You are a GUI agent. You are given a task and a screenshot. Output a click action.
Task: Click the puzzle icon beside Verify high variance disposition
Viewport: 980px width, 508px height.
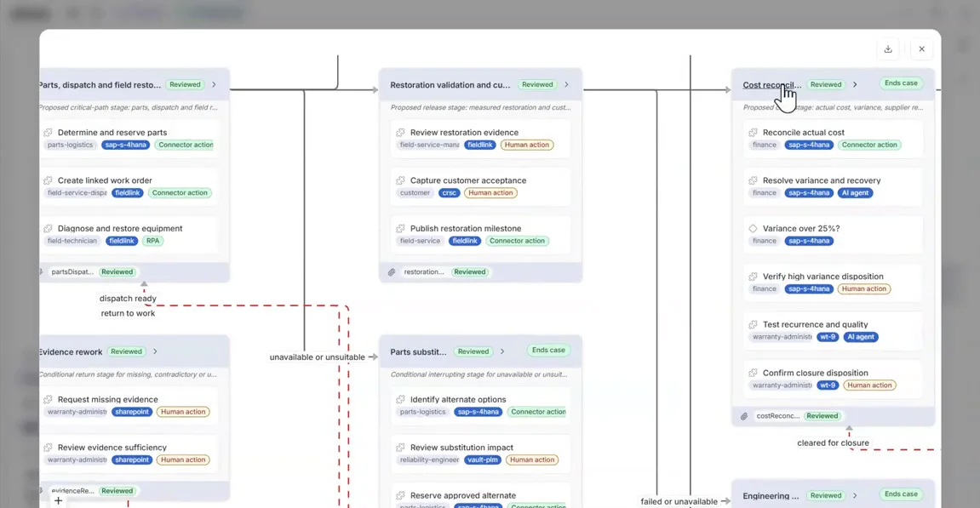(754, 277)
